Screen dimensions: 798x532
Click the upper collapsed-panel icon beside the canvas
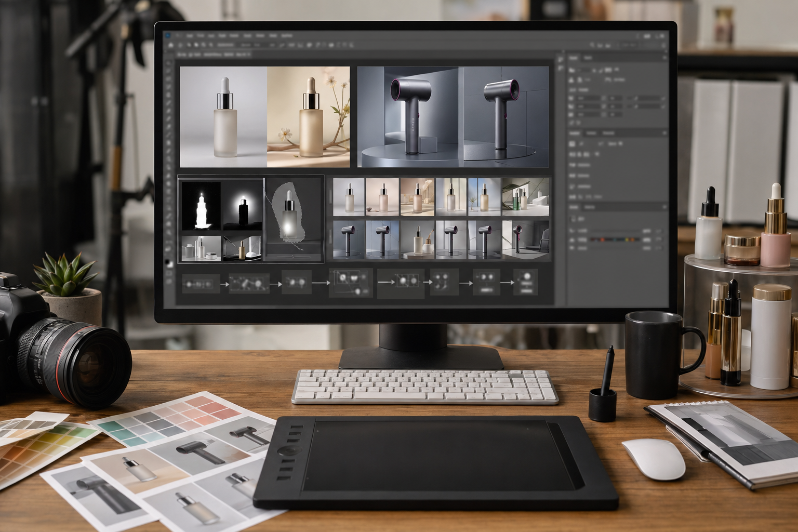coord(560,60)
